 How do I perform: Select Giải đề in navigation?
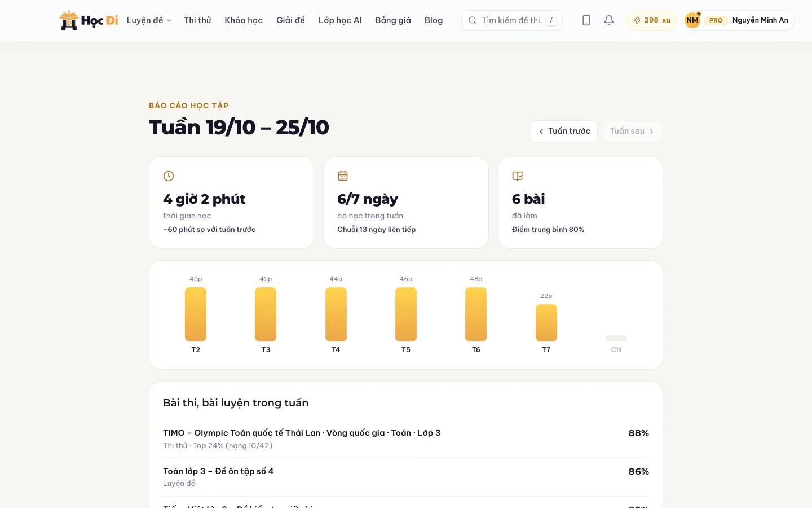pyautogui.click(x=290, y=20)
